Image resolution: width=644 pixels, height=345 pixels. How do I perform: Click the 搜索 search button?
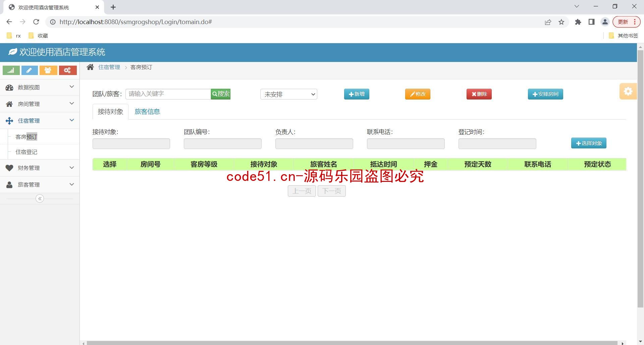(x=221, y=94)
